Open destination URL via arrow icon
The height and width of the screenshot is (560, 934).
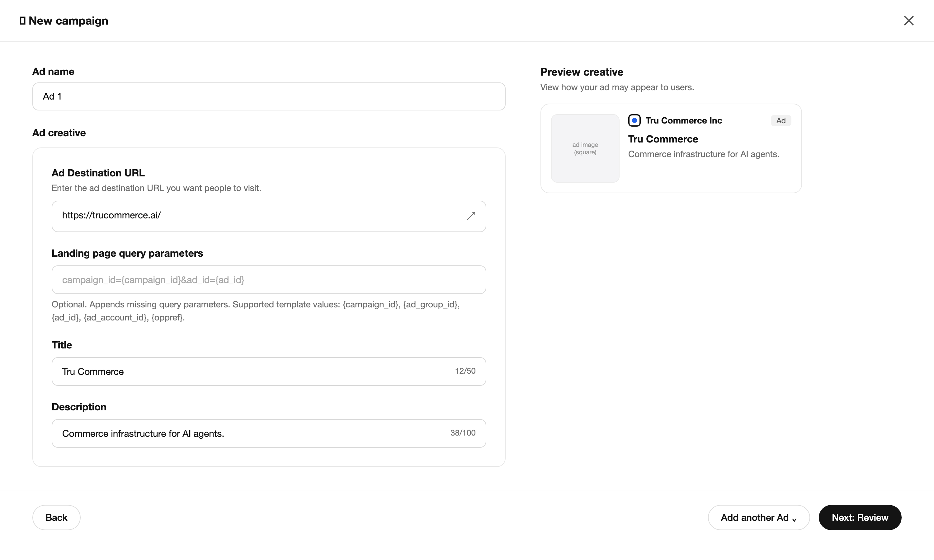(470, 216)
